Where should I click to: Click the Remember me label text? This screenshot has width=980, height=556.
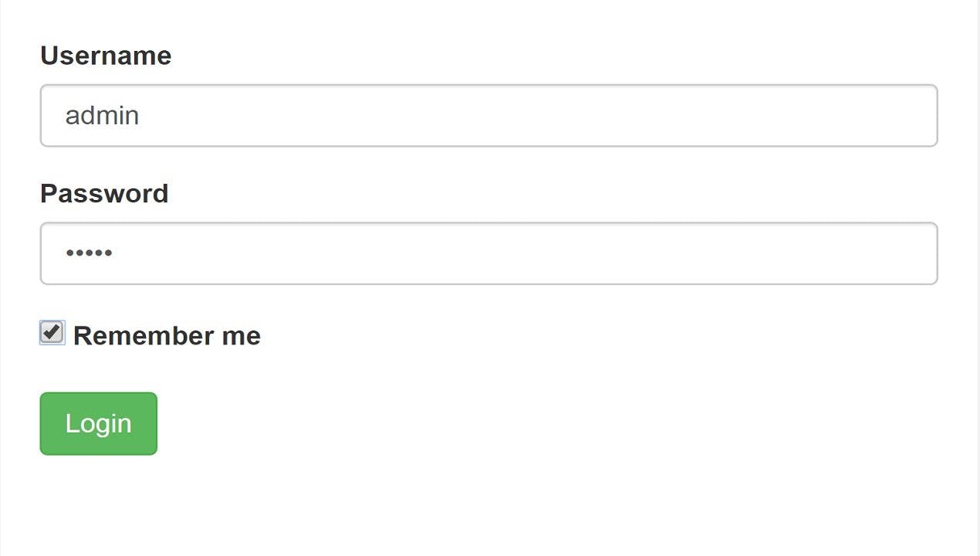[x=167, y=336]
